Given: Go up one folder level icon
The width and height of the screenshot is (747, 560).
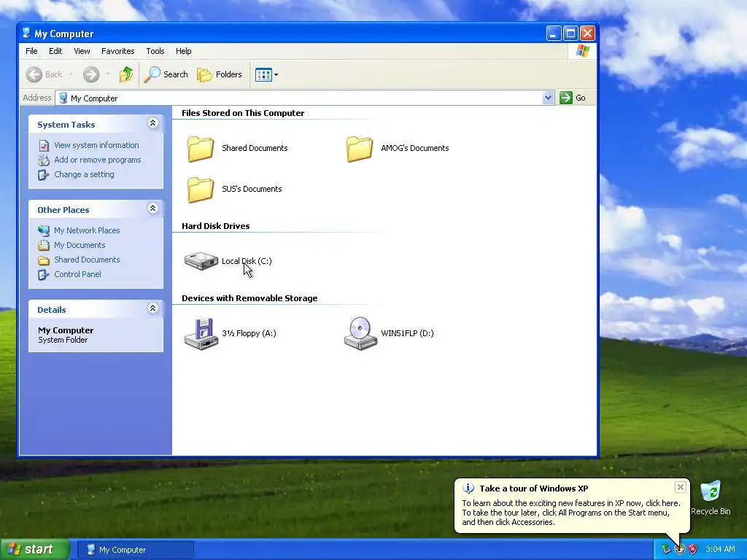Looking at the screenshot, I should tap(126, 74).
